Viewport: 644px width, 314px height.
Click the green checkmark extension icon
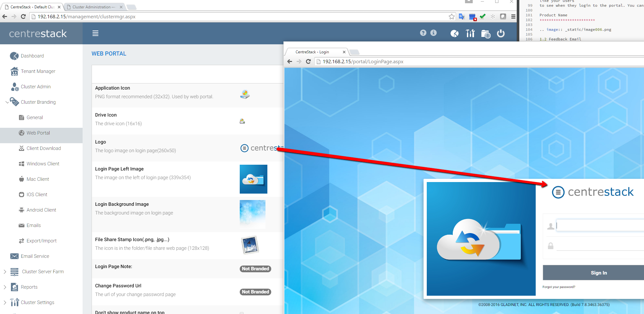pyautogui.click(x=483, y=16)
